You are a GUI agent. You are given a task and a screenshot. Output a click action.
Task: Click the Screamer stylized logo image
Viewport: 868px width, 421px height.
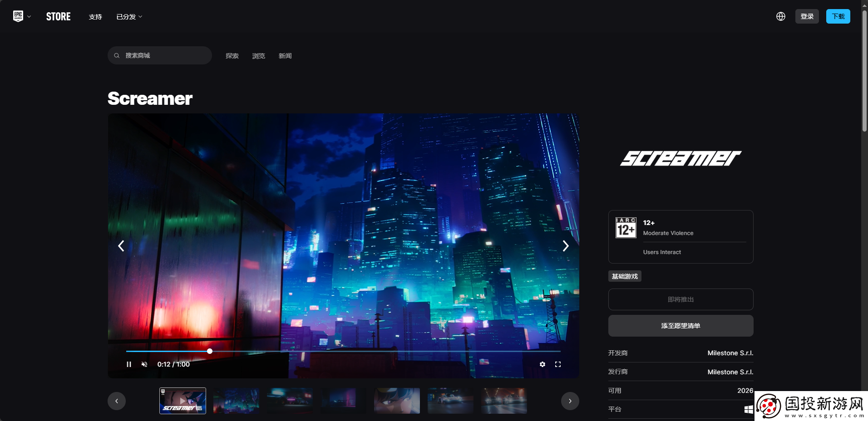click(681, 158)
